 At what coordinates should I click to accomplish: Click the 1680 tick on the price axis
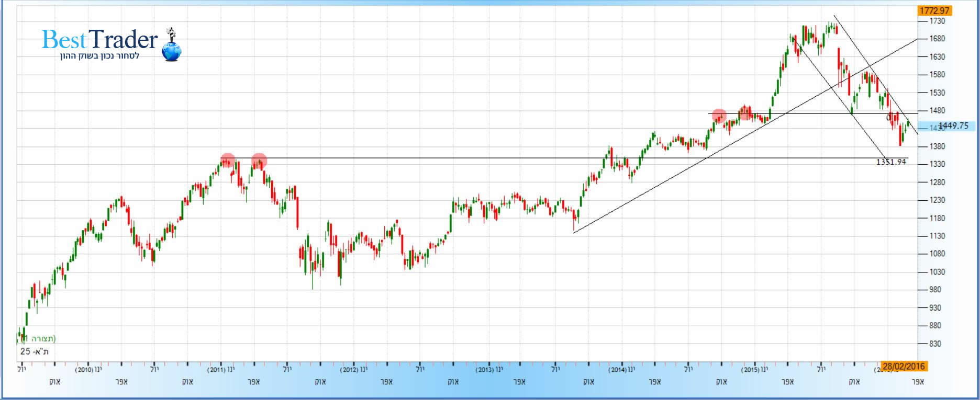937,39
